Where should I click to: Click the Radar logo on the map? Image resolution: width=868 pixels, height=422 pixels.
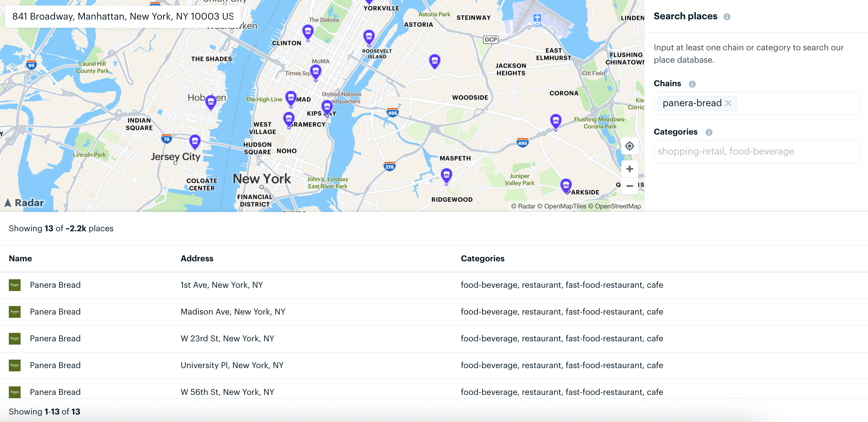pos(24,203)
